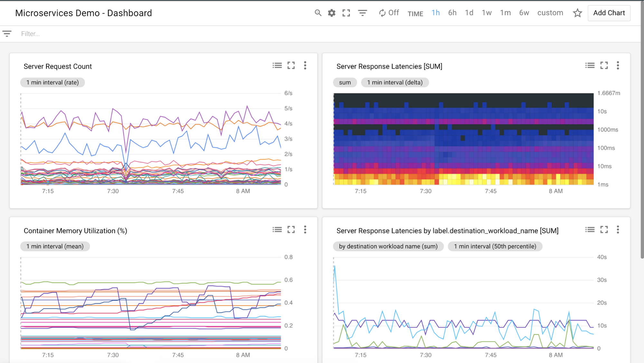This screenshot has width=644, height=363.
Task: Focus the Filter input field
Action: (x=328, y=34)
